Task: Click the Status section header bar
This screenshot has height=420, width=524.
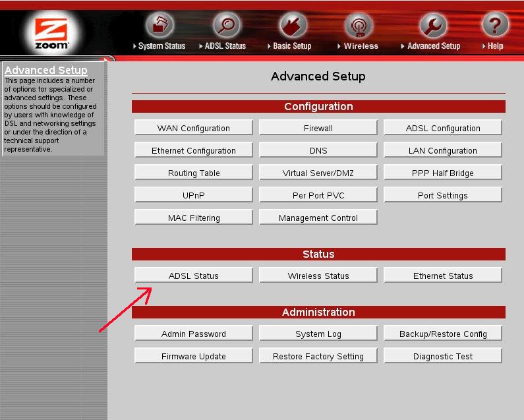Action: 318,254
